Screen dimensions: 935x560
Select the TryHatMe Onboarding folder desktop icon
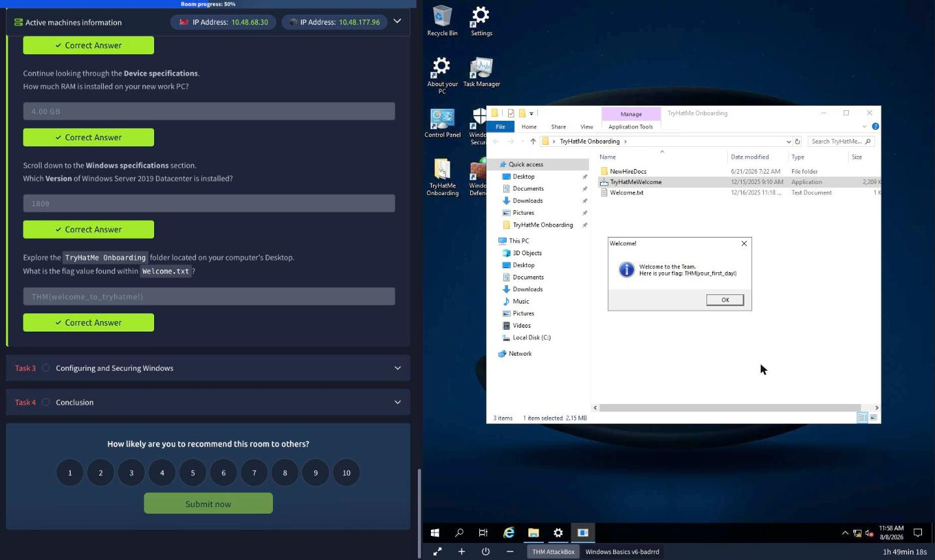[442, 177]
